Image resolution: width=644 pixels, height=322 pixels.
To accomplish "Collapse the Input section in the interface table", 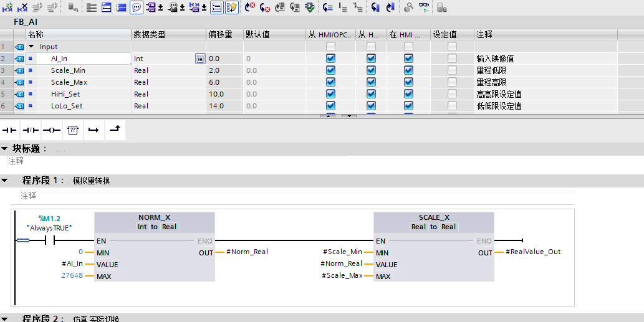I will 31,47.
